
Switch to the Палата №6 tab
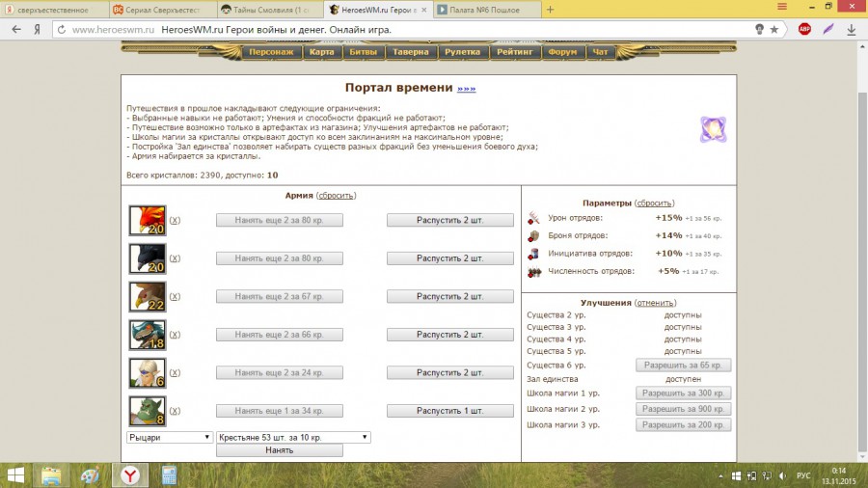pos(486,10)
